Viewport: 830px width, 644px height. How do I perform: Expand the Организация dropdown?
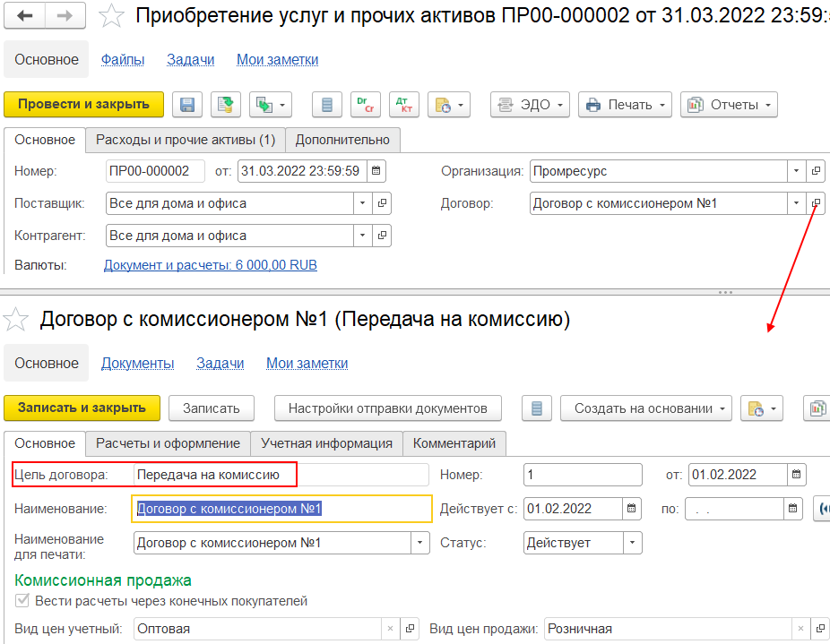[x=796, y=171]
